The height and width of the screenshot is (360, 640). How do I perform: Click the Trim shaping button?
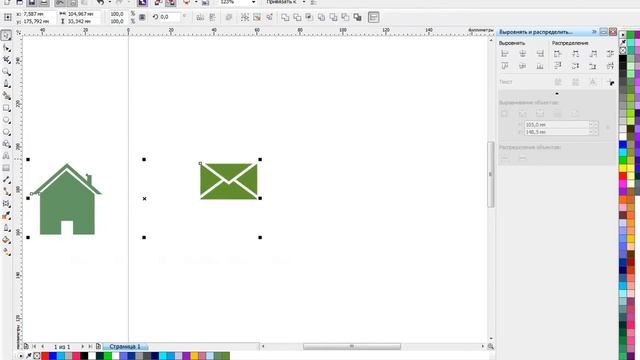[x=297, y=17]
